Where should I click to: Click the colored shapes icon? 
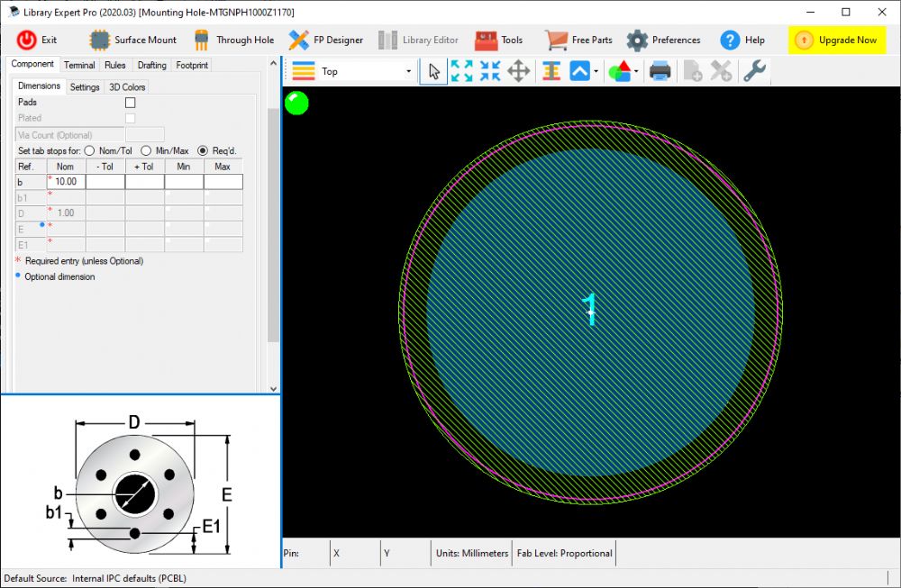[x=620, y=71]
